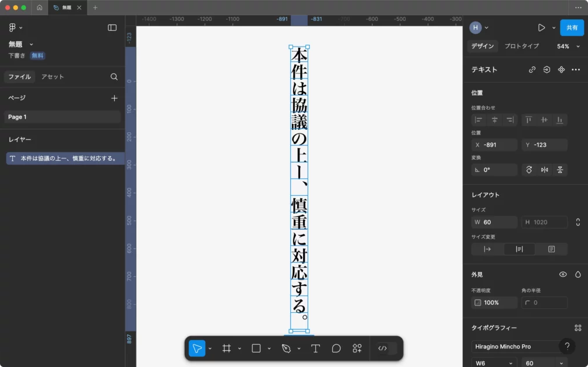Click the search icon in left panel
Viewport: 588px width, 367px height.
pyautogui.click(x=114, y=77)
